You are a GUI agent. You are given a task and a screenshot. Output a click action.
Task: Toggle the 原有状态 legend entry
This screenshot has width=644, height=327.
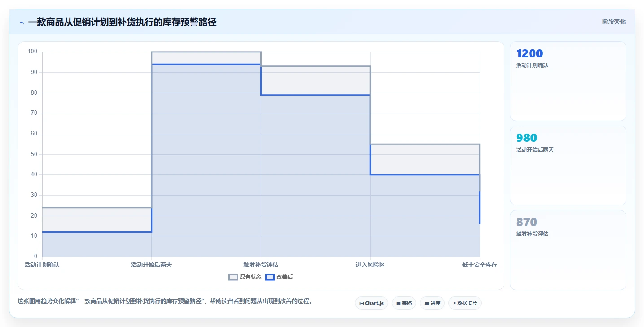click(245, 277)
